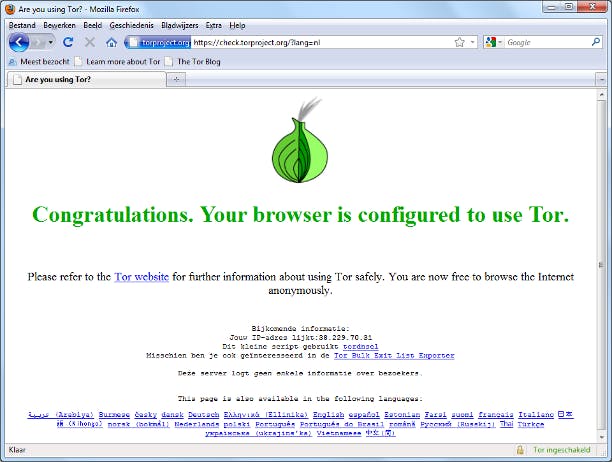Click the 'Klaar' status bar text
This screenshot has width=612, height=462.
click(x=17, y=450)
